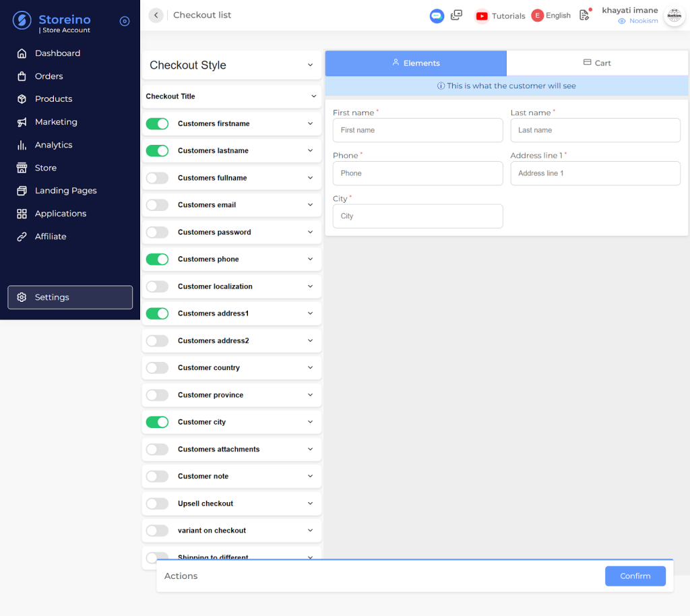This screenshot has height=616, width=690.
Task: Click the eye icon beside Nookism
Action: coord(621,21)
